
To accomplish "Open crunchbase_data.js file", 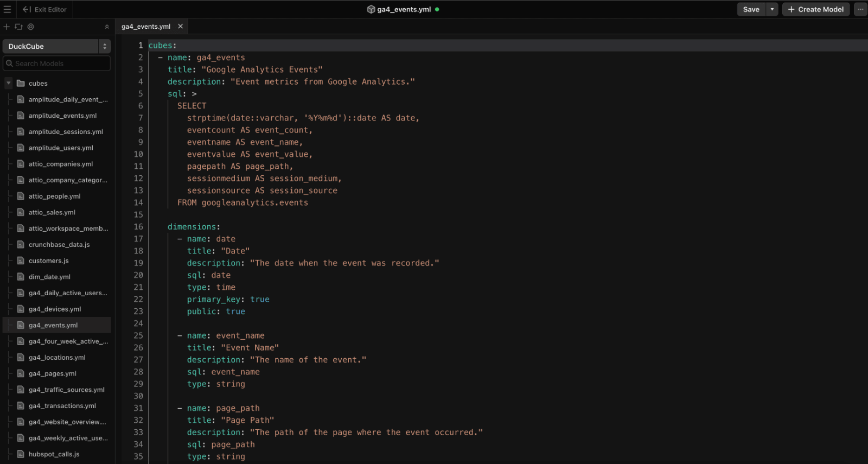I will point(59,245).
